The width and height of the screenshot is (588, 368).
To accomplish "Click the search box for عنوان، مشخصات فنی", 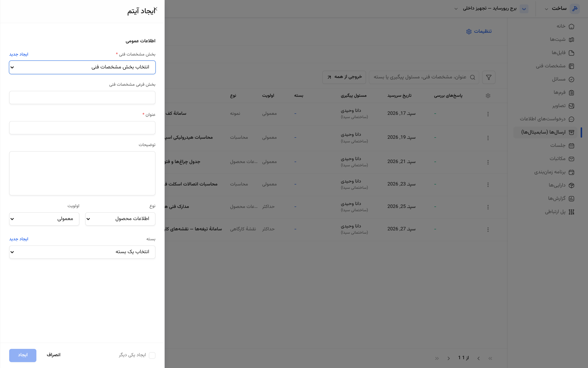I will coord(424,77).
